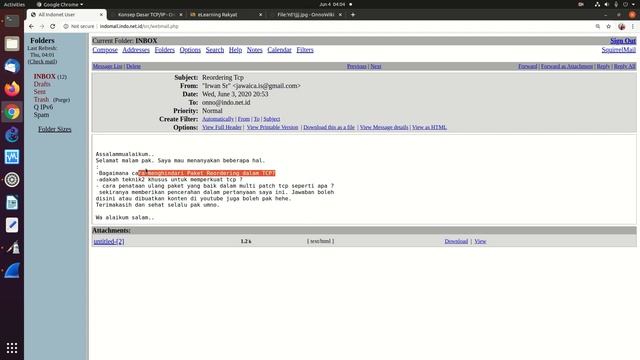Viewport: 640px width, 360px height.
Task: Open Chrome three-dot menu
Action: (633, 26)
